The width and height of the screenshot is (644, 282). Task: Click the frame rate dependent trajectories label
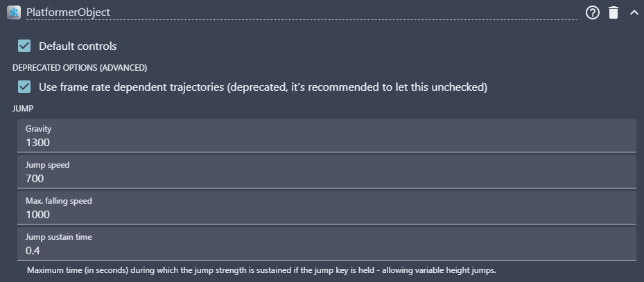coord(263,87)
